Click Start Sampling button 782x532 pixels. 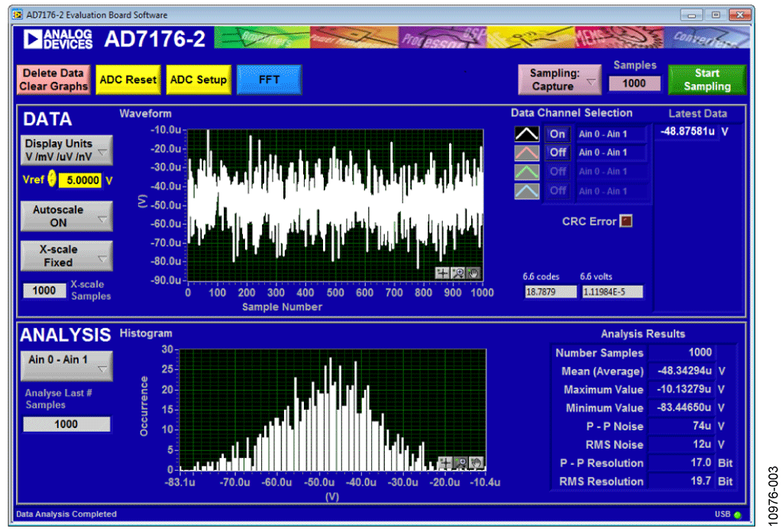pos(706,80)
